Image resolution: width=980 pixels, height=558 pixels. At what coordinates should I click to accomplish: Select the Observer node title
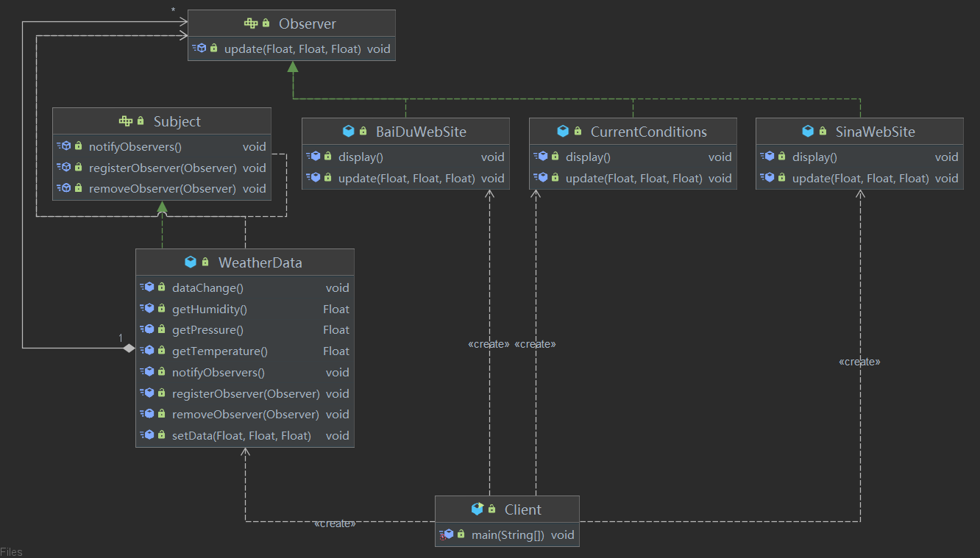(308, 24)
